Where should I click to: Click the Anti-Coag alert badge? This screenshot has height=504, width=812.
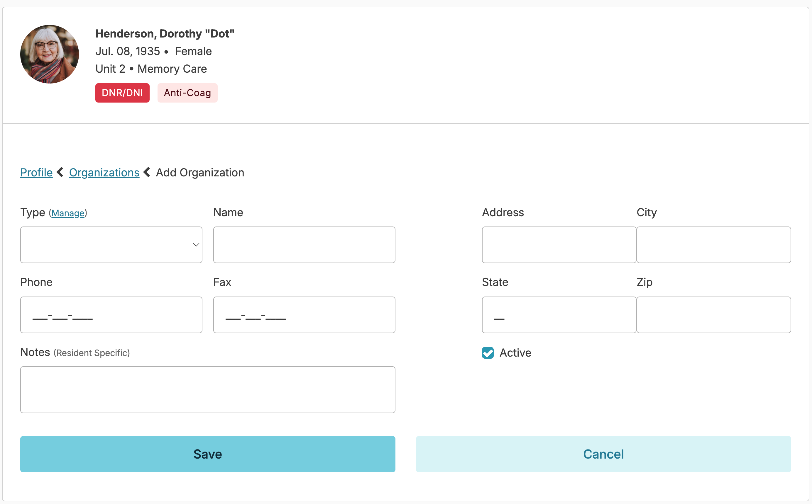tap(187, 93)
